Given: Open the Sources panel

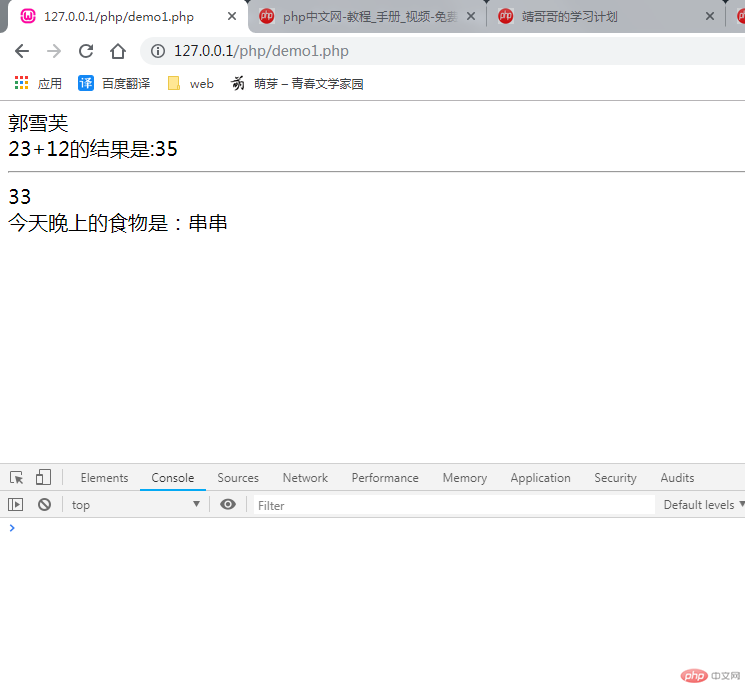Looking at the screenshot, I should [x=238, y=478].
